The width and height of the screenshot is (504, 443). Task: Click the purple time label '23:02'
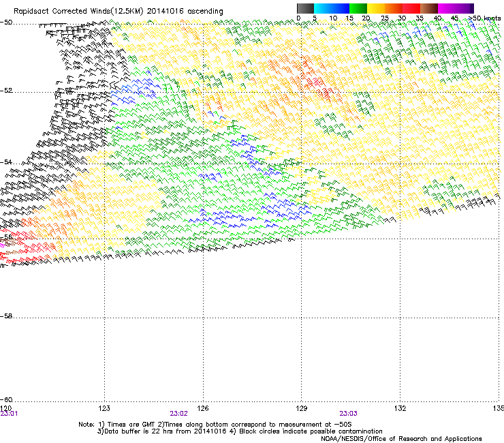tap(178, 414)
